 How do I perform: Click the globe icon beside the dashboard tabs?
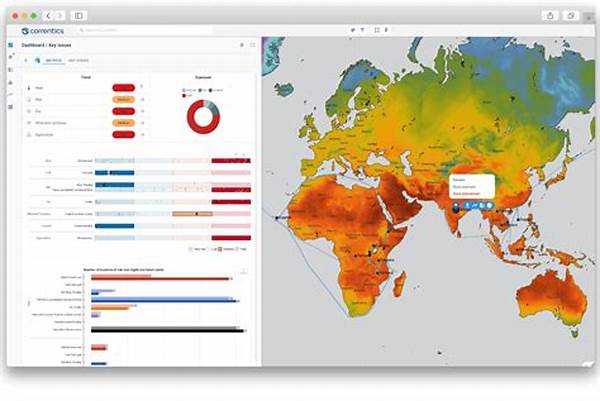(37, 60)
